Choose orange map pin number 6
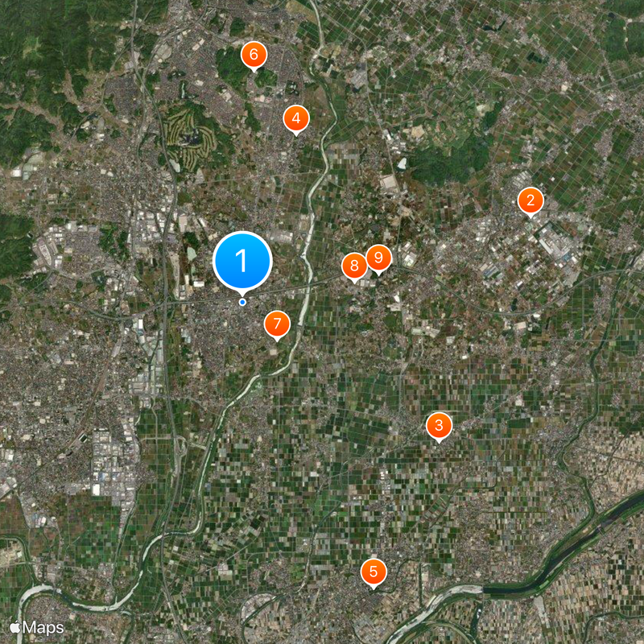This screenshot has height=644, width=644. 254,55
